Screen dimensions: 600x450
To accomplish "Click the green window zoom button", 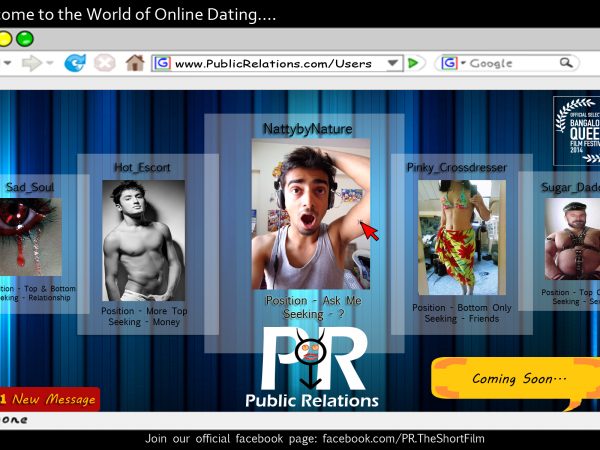I will (25, 39).
